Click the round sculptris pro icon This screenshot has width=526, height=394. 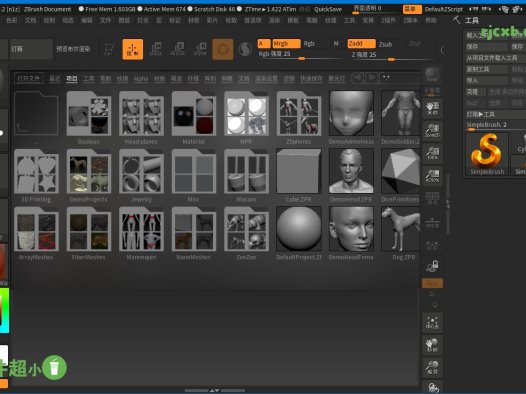click(x=245, y=49)
